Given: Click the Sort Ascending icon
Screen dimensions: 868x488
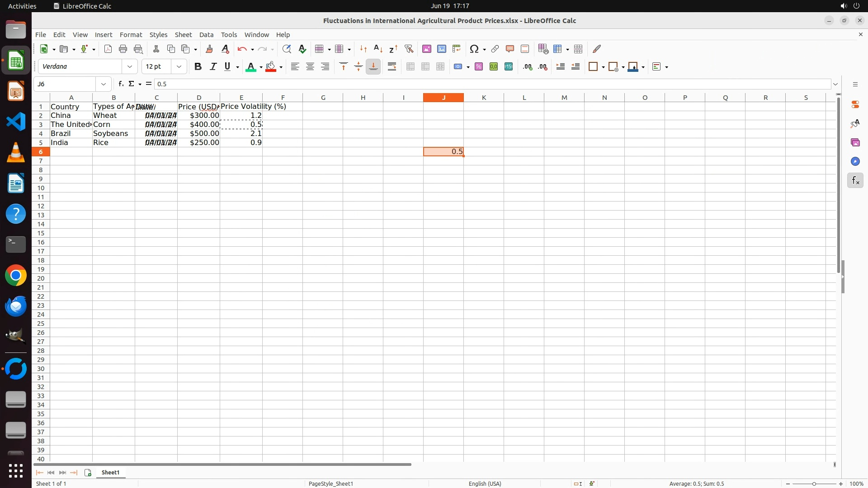Looking at the screenshot, I should (x=378, y=49).
